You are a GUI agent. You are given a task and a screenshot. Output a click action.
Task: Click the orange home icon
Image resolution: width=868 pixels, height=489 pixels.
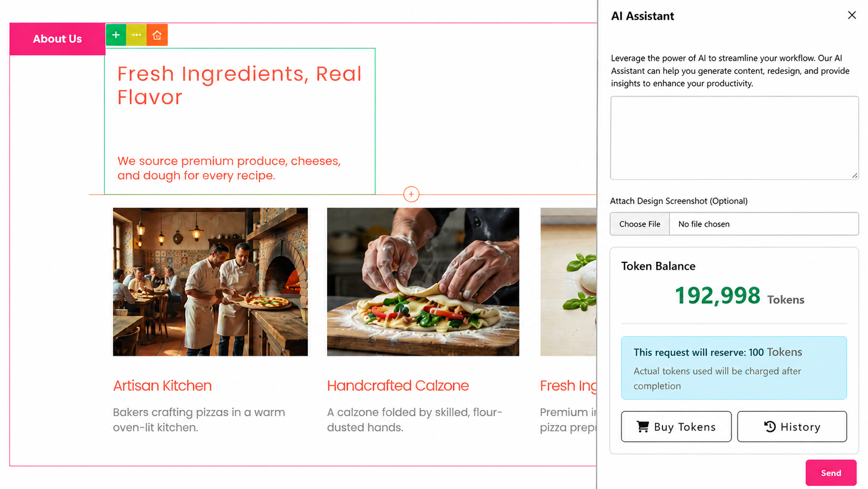(x=157, y=35)
